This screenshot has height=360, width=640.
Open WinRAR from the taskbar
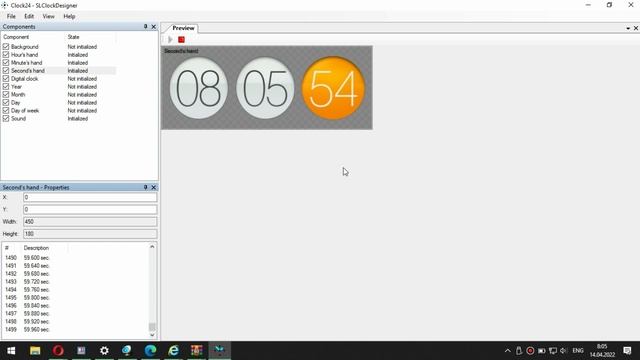coord(197,351)
